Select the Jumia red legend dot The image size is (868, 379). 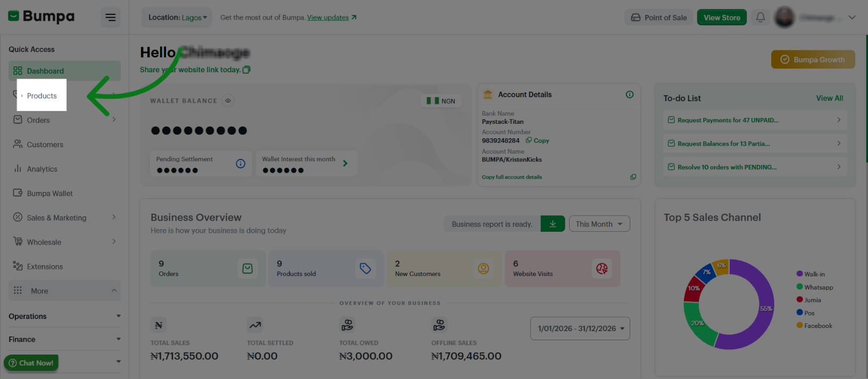tap(799, 299)
